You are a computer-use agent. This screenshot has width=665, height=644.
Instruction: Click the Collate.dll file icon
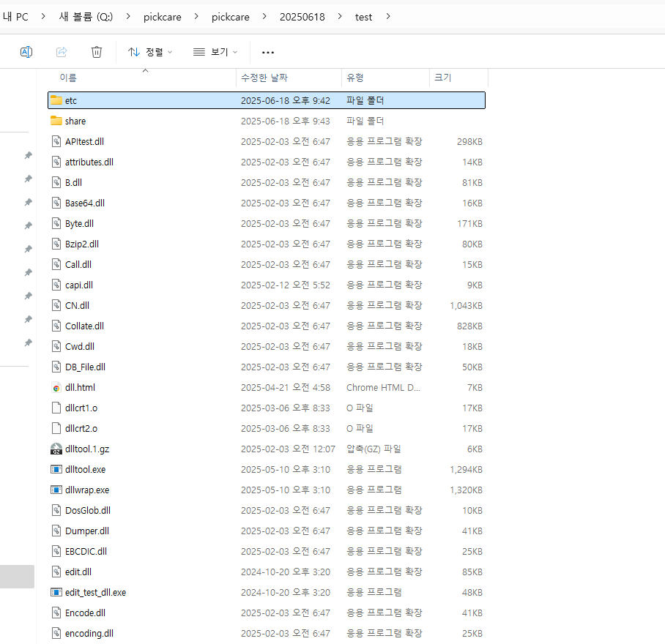point(56,326)
